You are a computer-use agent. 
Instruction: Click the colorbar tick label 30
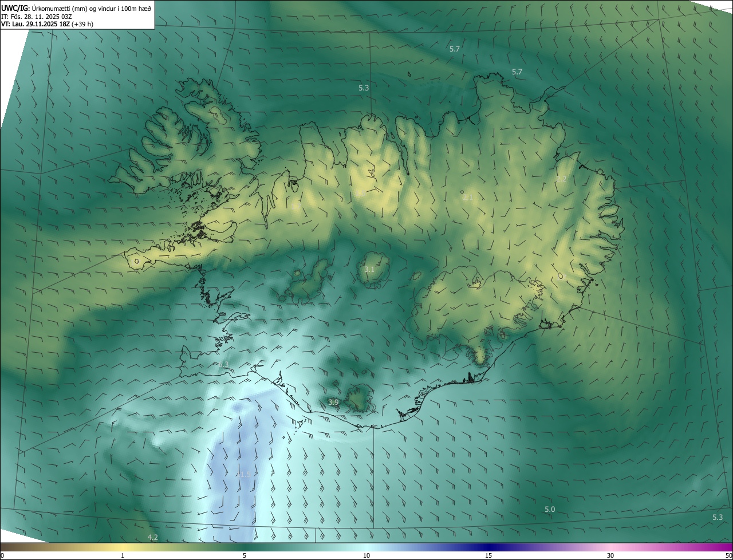click(610, 555)
